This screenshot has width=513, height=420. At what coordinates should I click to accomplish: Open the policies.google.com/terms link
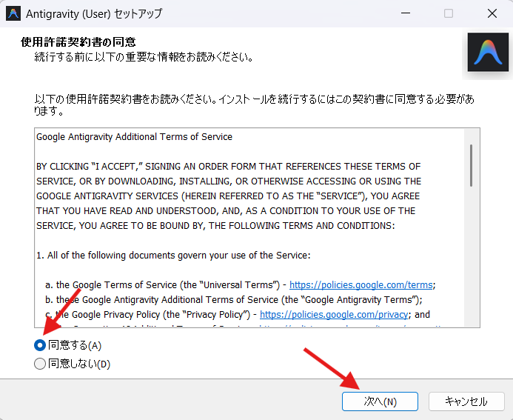coord(361,284)
